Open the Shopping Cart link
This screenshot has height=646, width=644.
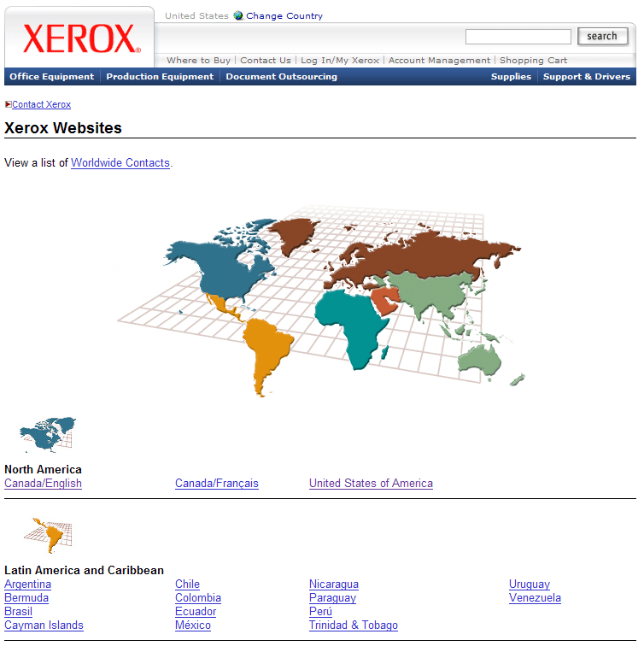[533, 61]
